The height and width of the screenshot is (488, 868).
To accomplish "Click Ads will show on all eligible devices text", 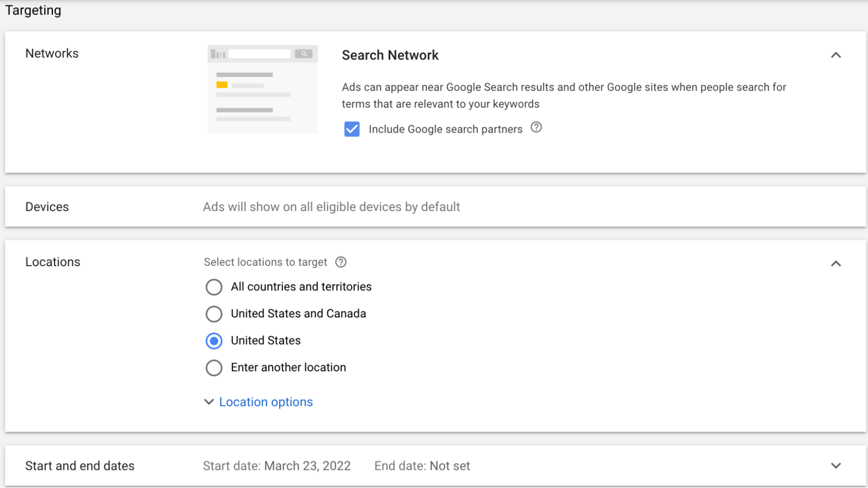I will click(x=331, y=207).
